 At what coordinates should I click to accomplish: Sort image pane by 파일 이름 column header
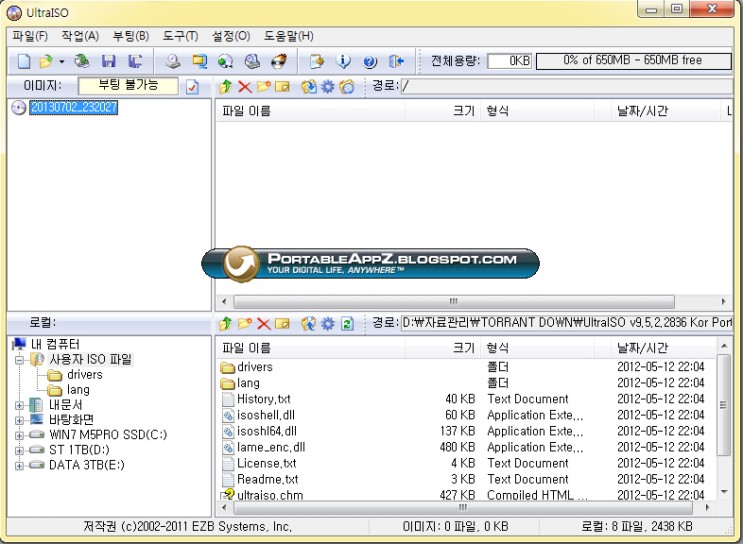(310, 111)
